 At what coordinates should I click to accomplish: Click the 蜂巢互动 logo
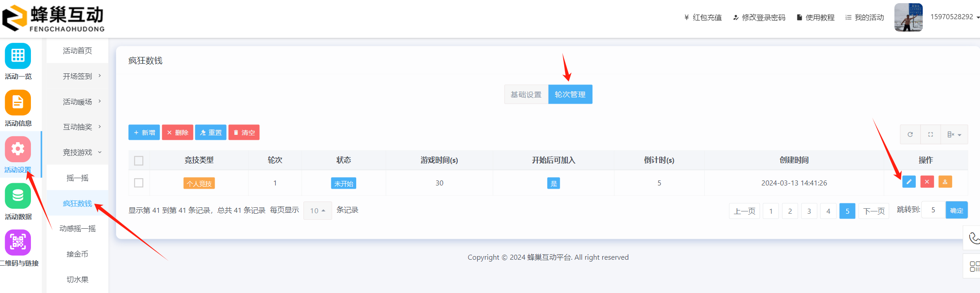[x=54, y=18]
